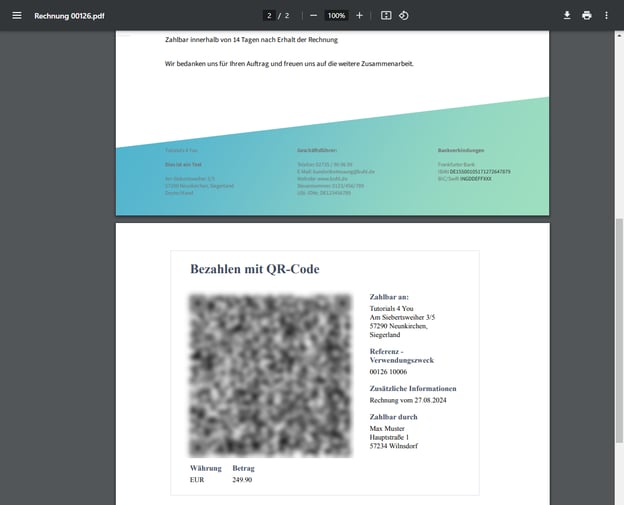Viewport: 624px width, 505px height.
Task: Print the Rechnung document
Action: point(587,15)
